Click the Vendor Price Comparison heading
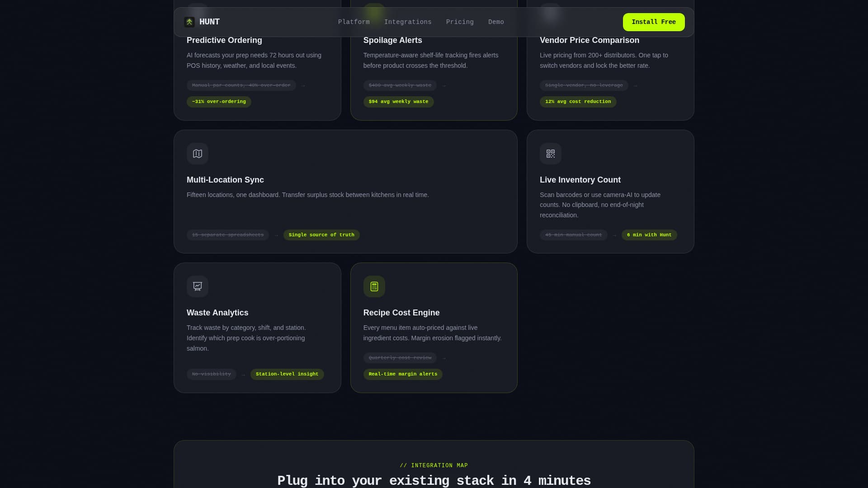Viewport: 868px width, 488px height. 589,40
